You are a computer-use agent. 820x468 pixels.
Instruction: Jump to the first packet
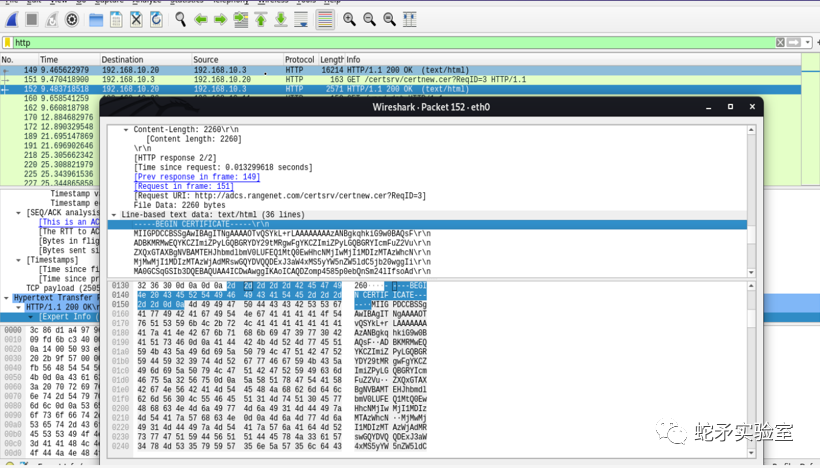tap(260, 20)
